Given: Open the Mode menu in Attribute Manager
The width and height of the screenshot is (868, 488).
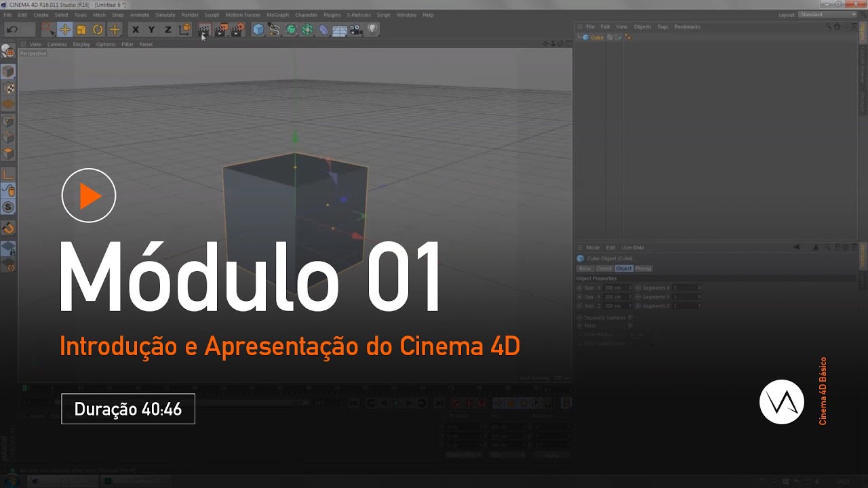Looking at the screenshot, I should (593, 247).
